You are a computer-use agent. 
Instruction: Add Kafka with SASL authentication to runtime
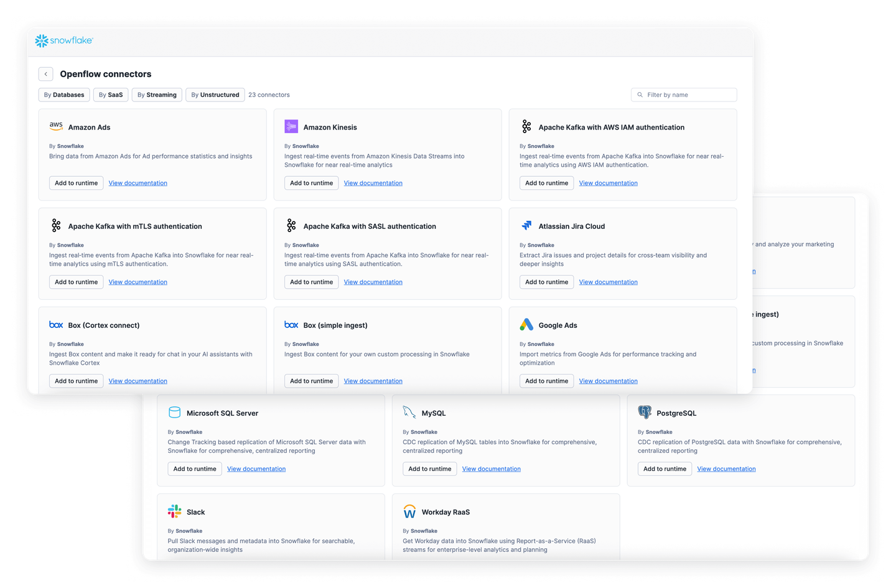click(312, 282)
